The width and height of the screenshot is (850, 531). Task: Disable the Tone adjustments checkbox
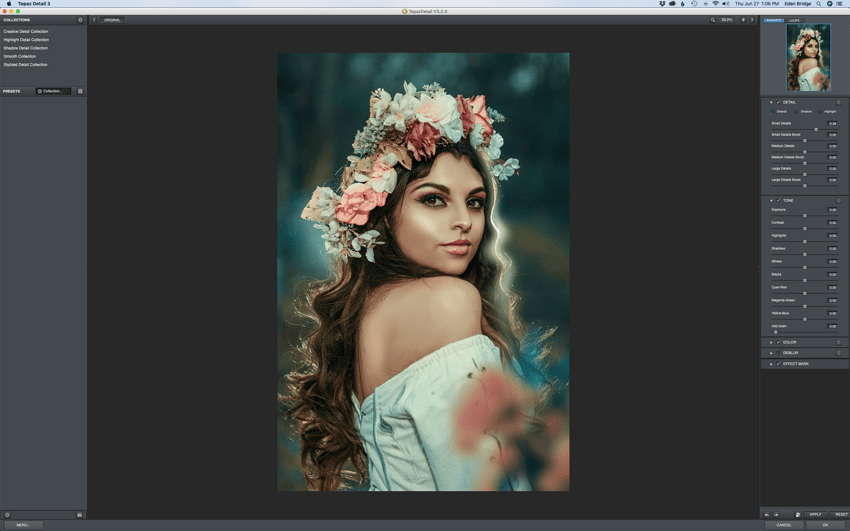(x=778, y=200)
